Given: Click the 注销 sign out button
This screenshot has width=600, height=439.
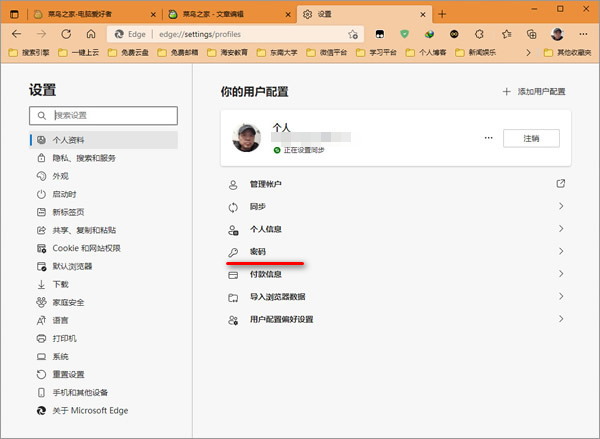Looking at the screenshot, I should click(x=530, y=138).
